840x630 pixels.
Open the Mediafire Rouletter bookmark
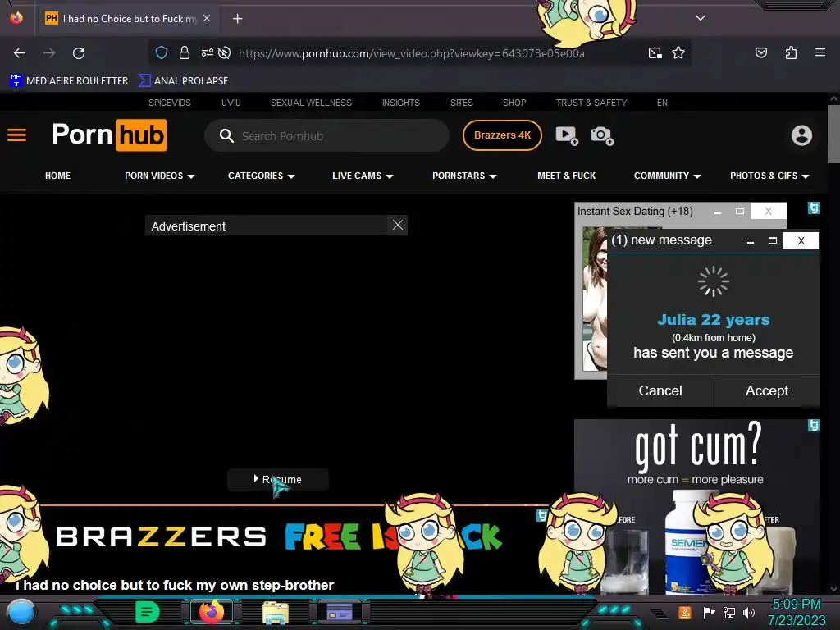tap(69, 81)
